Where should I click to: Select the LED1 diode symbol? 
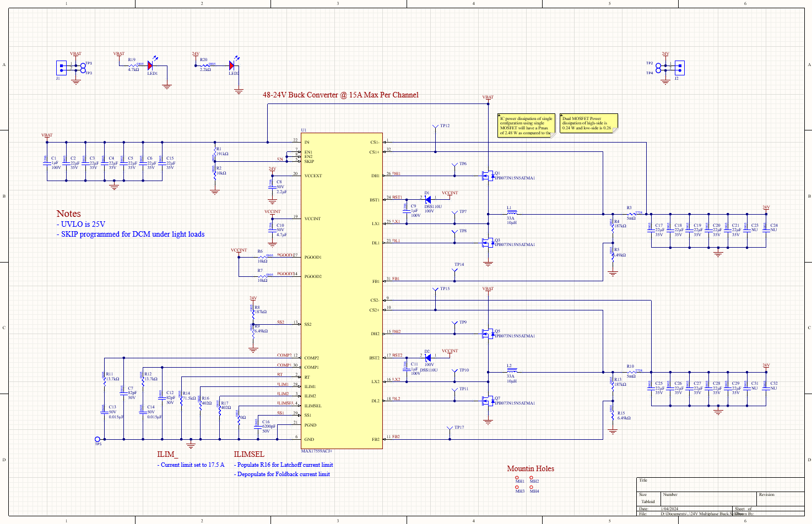click(149, 65)
